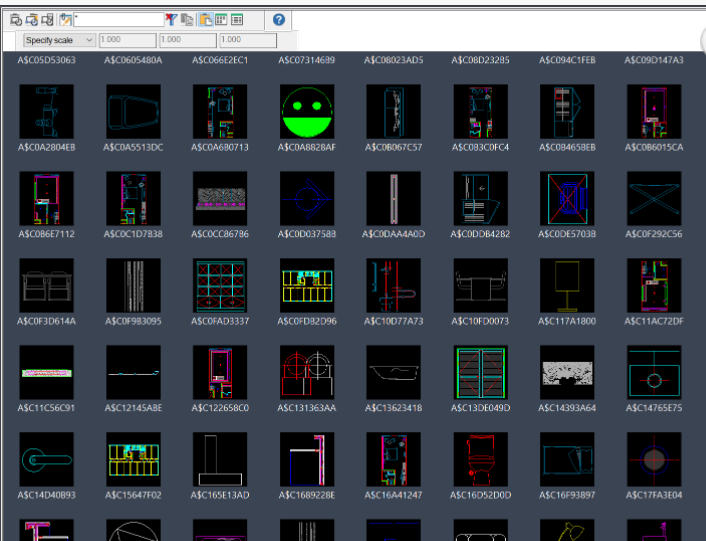Click the second block source icon with folder
Image resolution: width=706 pixels, height=541 pixels.
pyautogui.click(x=32, y=20)
